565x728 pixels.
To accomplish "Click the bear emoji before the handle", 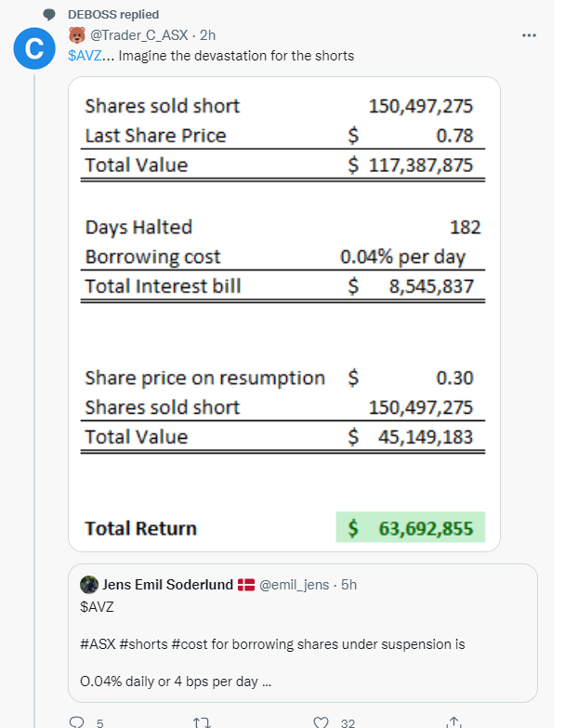I will coord(76,34).
